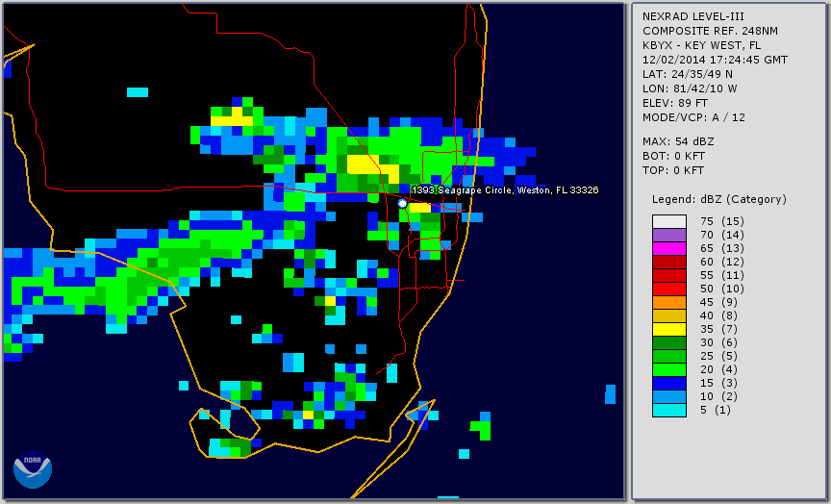Select the 75 dBZ white legend swatch
831x504 pixels.
[x=669, y=221]
